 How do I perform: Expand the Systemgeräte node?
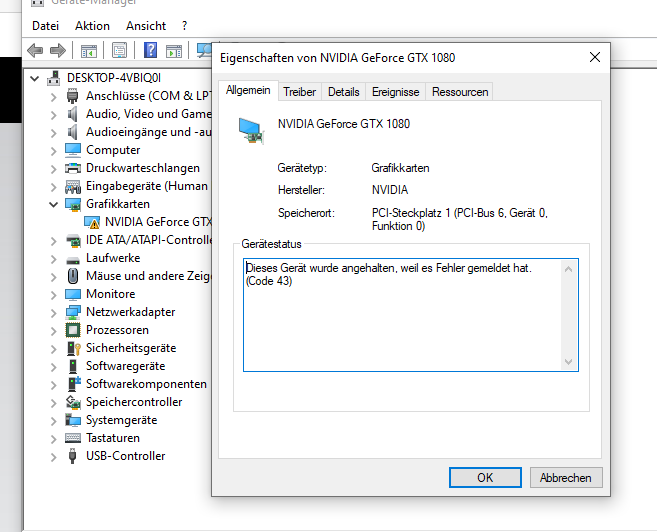[53, 421]
